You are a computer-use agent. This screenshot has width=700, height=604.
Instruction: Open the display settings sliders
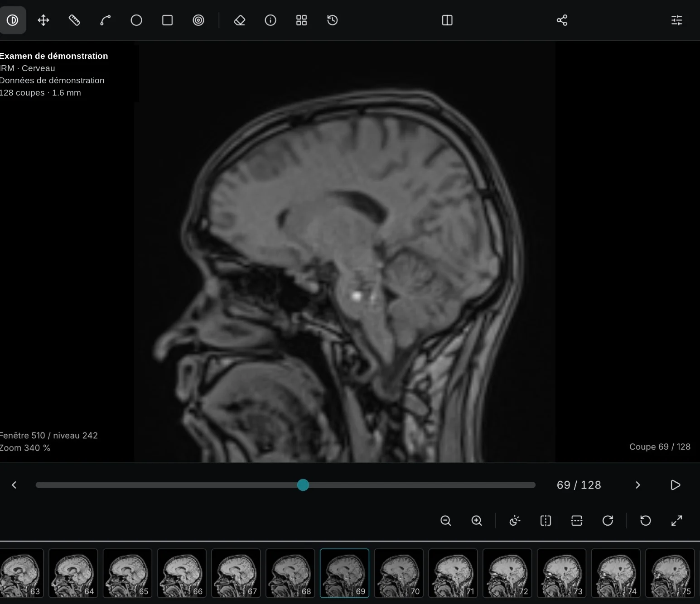coord(677,20)
